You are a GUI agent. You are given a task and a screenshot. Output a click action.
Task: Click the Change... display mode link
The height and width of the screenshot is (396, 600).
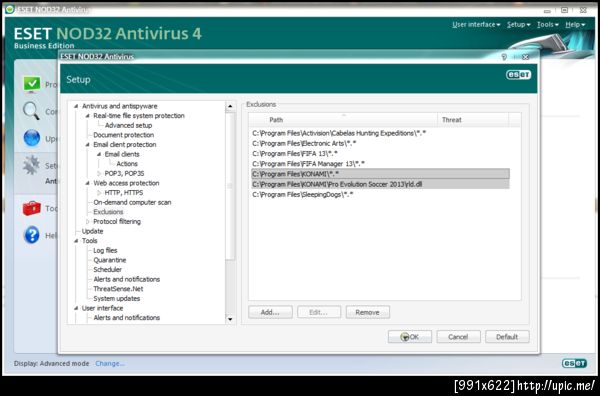pyautogui.click(x=109, y=363)
